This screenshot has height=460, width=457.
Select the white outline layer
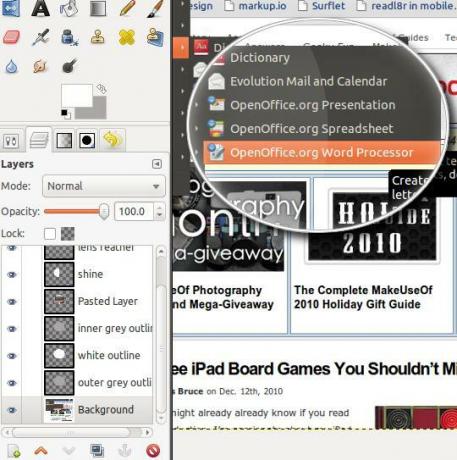[77, 355]
